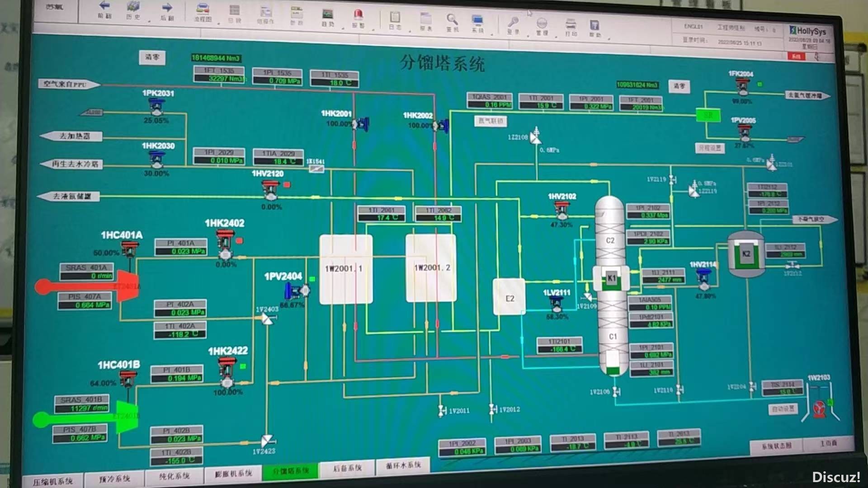Switch to the 压缩机系统 tab
868x488 pixels.
(x=53, y=482)
